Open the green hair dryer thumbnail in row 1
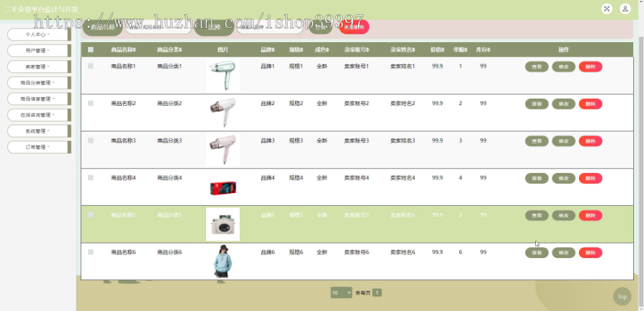Viewport: 644px width, 311px height. (x=223, y=76)
